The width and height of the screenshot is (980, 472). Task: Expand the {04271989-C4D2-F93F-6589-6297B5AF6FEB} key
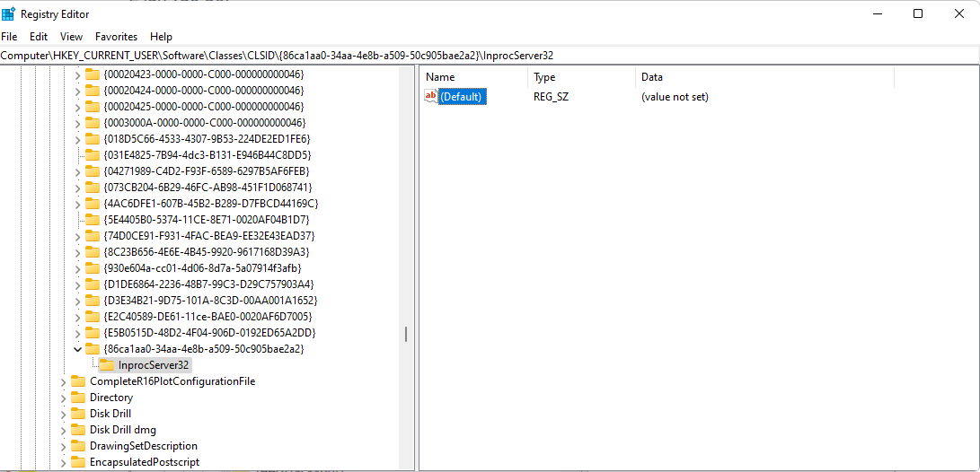click(x=77, y=171)
